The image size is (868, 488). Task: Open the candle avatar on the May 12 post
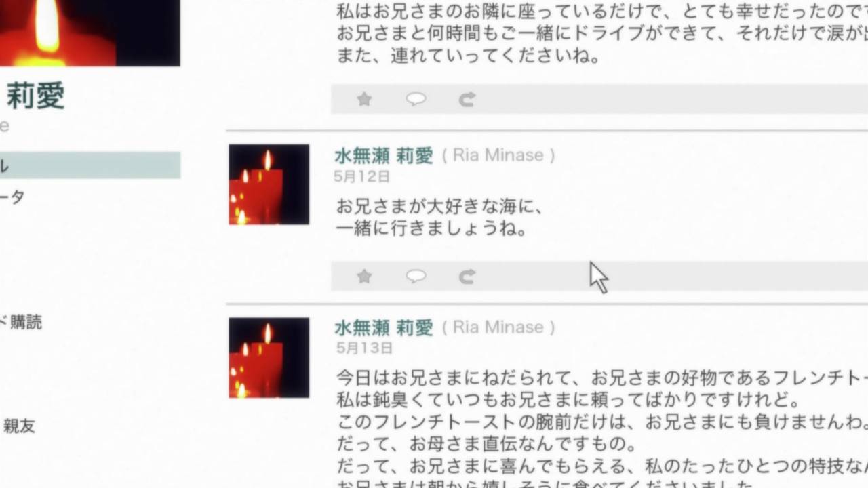click(x=269, y=184)
